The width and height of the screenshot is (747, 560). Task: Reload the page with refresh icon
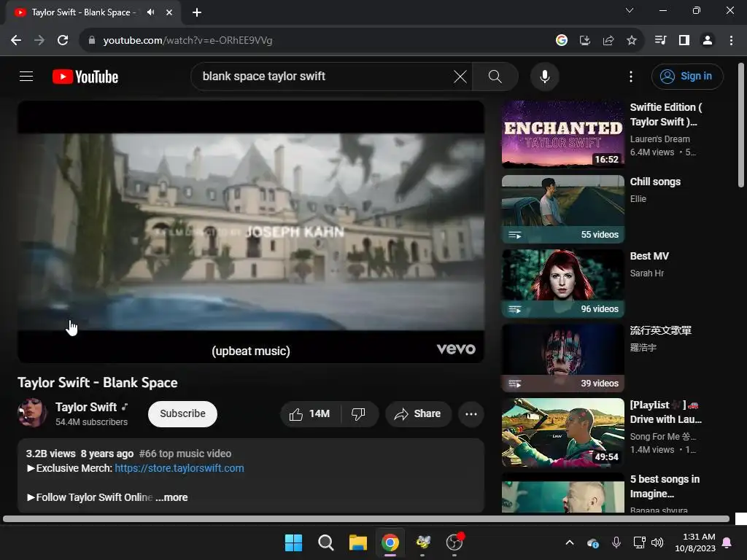[63, 41]
